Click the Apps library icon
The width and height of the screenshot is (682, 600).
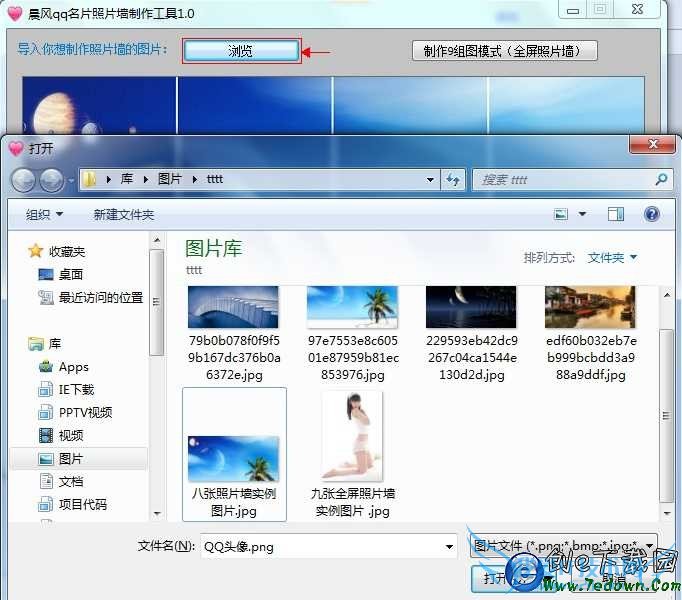(46, 367)
